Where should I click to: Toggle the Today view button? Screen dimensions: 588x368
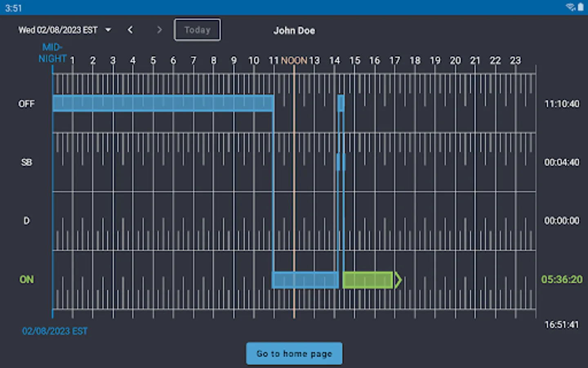point(197,29)
